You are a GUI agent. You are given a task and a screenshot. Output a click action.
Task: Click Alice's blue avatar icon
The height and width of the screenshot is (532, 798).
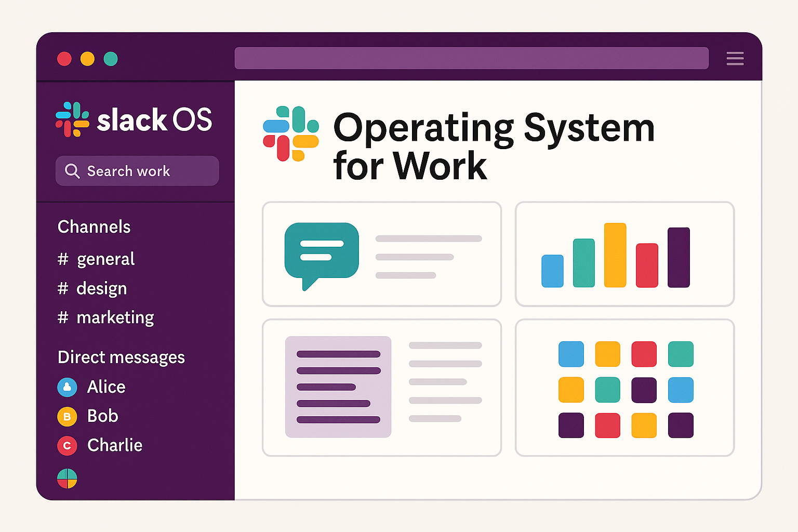(x=67, y=387)
